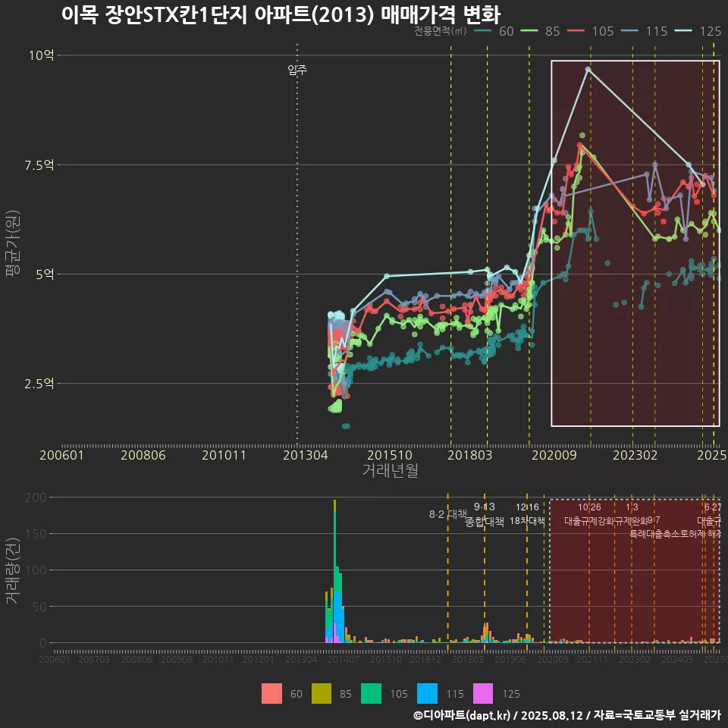Click the chart title '이목 장안STX칸1단지 아파트(2013) 매매가격 변화'
The image size is (728, 728).
(x=281, y=14)
